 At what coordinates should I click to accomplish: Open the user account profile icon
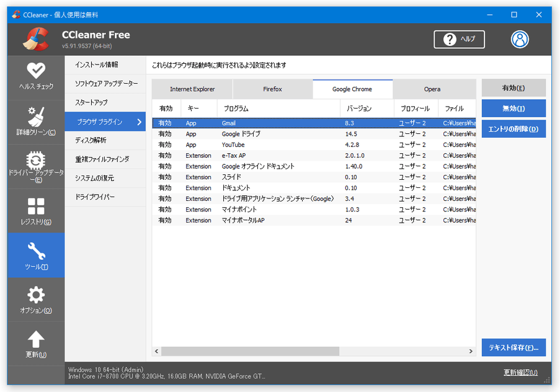coord(520,38)
